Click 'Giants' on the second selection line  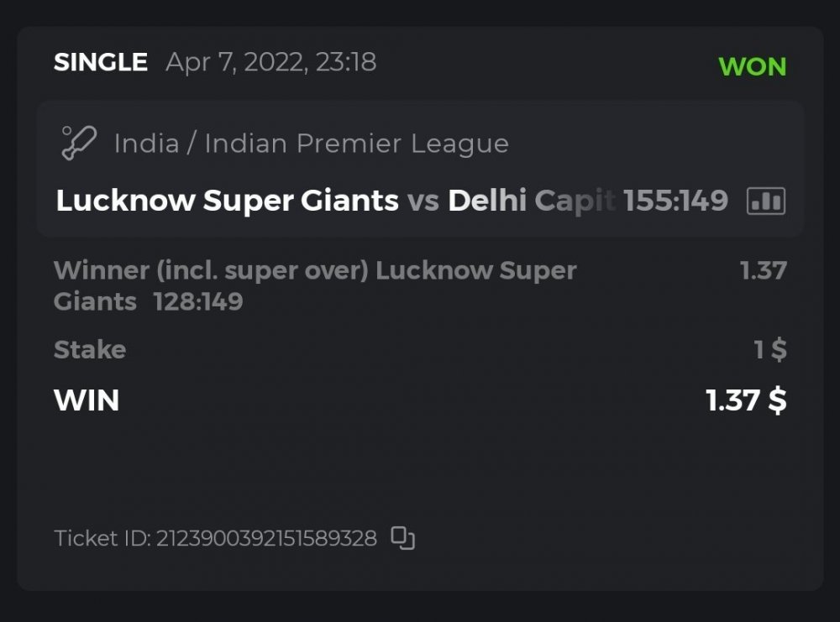[95, 301]
